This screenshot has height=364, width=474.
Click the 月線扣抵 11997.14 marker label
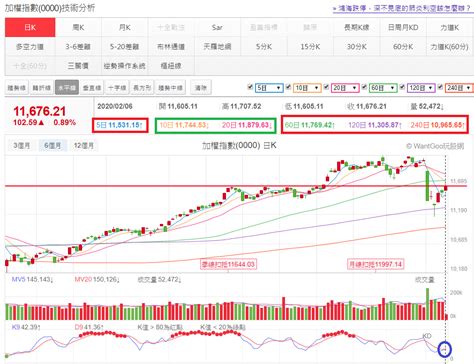pos(376,265)
